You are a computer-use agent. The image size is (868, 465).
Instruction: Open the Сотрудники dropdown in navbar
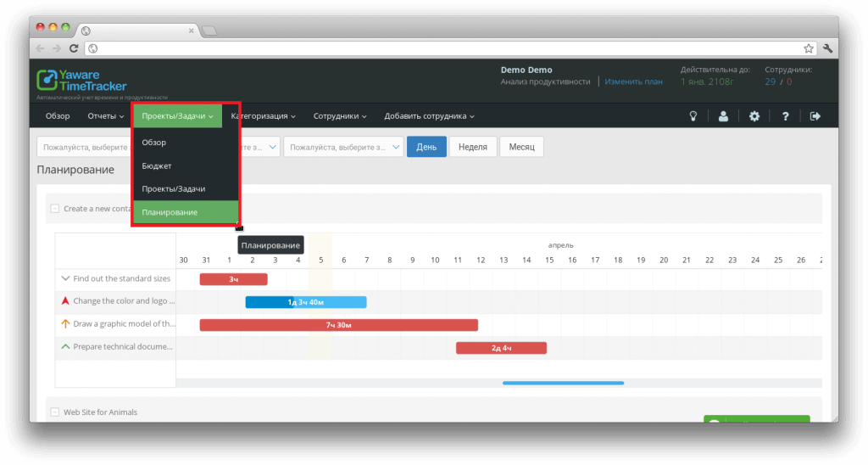(x=340, y=116)
